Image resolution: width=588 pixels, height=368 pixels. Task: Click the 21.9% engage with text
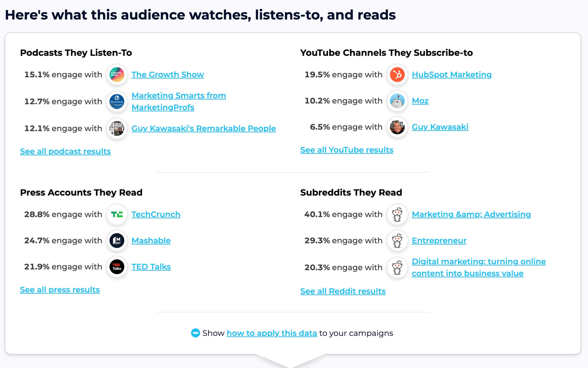point(63,267)
